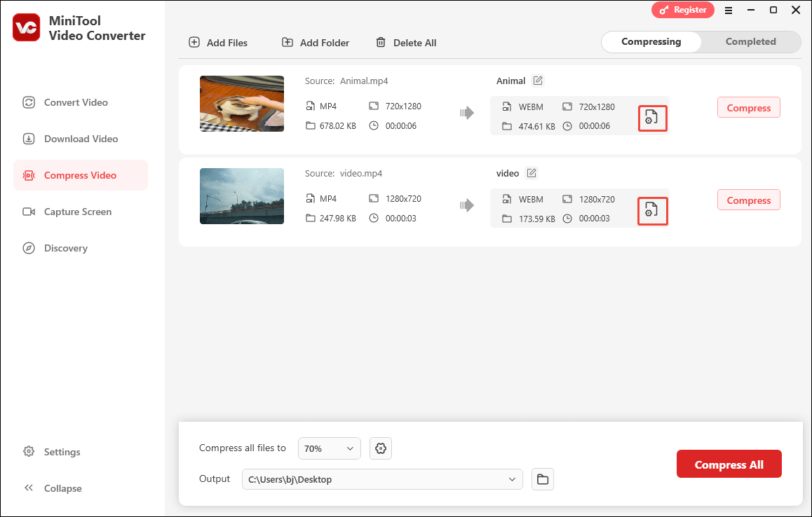Click the Compress All button

pos(729,463)
